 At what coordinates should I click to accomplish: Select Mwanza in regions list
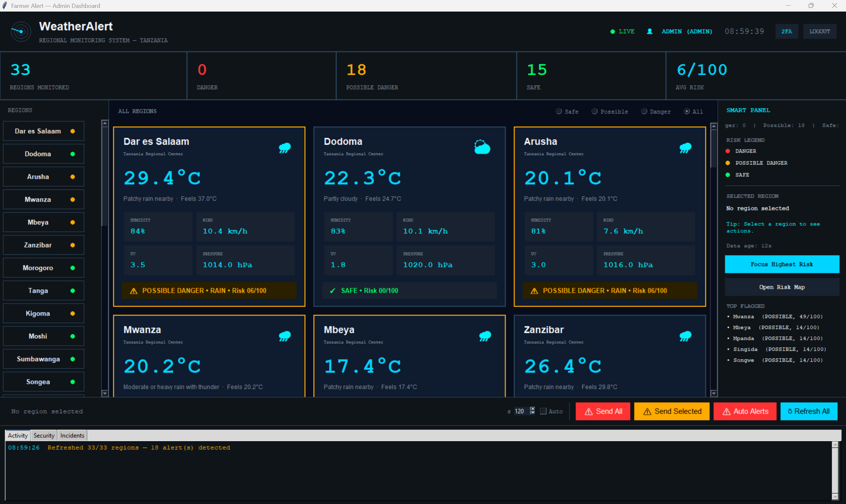coord(44,199)
